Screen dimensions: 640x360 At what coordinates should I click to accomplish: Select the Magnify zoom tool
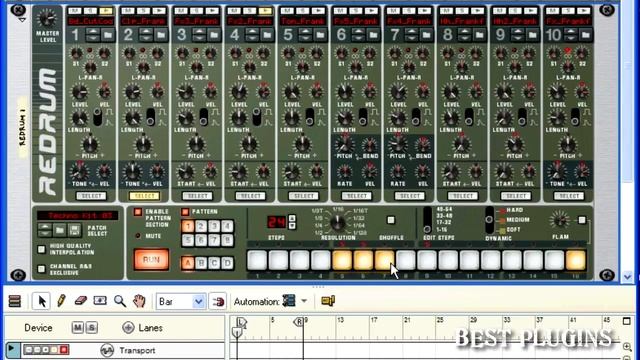tap(120, 301)
